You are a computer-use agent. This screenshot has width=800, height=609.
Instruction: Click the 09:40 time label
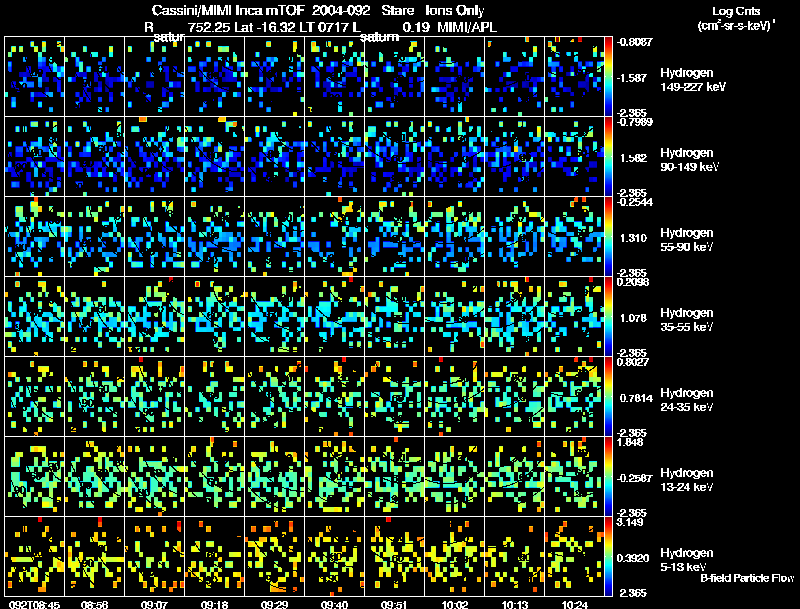click(334, 604)
